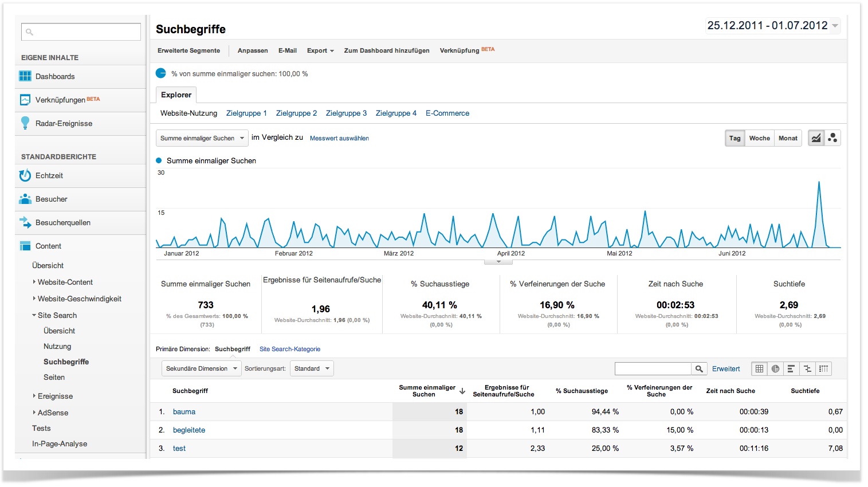This screenshot has width=868, height=487.
Task: Open the E-Commerce tab
Action: click(447, 113)
